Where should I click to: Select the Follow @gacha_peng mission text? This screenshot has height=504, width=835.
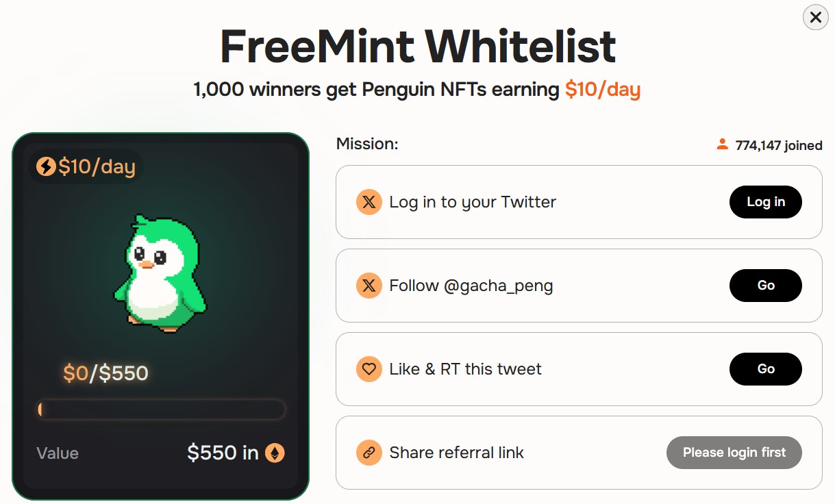click(x=471, y=286)
